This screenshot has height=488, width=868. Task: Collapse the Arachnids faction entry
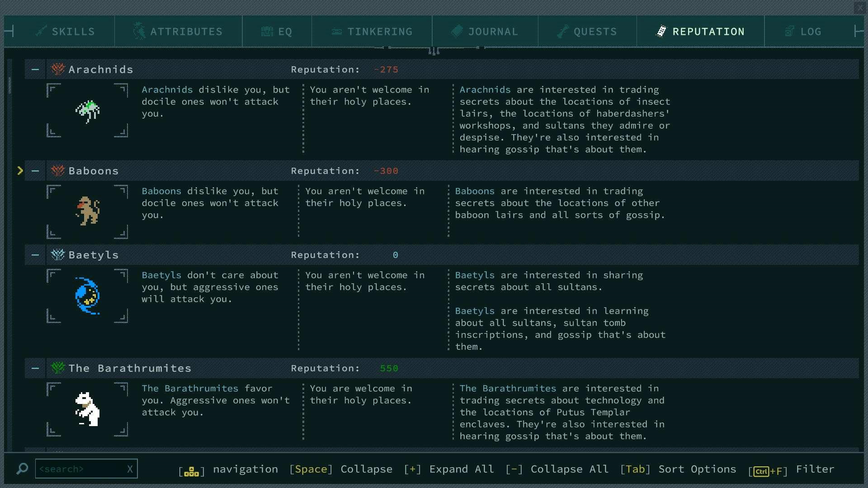35,70
